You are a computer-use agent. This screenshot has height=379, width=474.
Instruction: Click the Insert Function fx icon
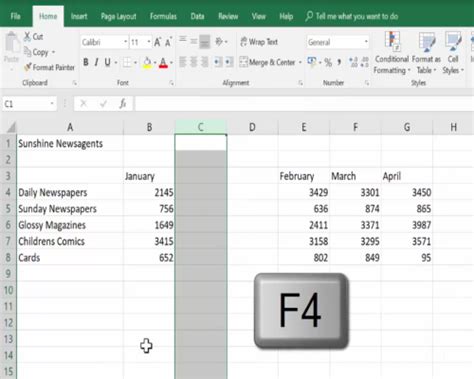122,104
